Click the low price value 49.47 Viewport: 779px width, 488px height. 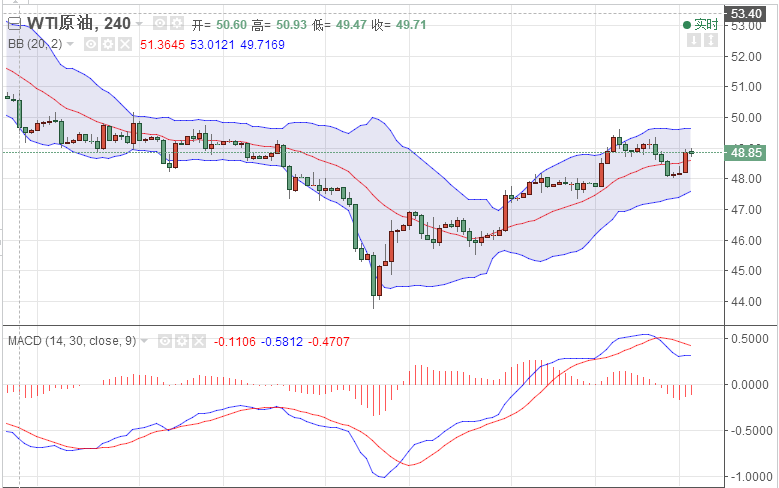point(351,25)
